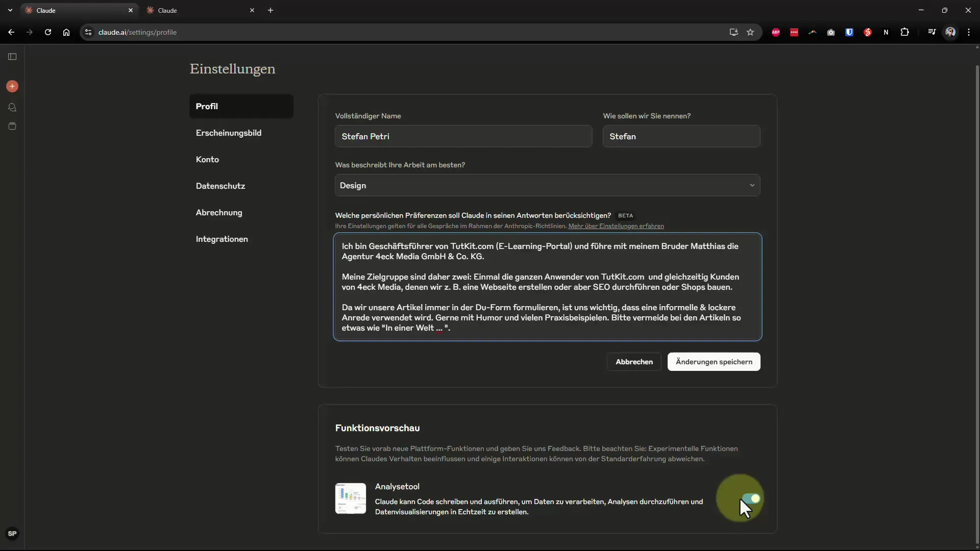Click the Analysetool thumbnail image
The image size is (980, 551).
(x=351, y=498)
